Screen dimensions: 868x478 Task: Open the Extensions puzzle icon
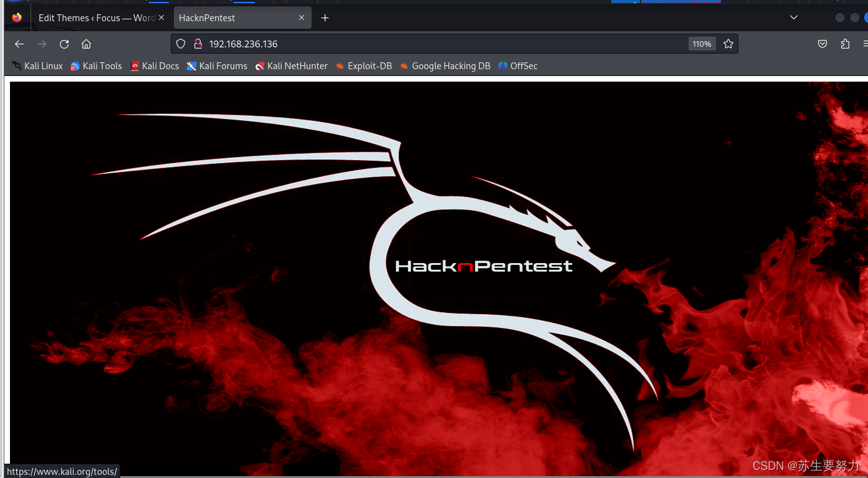pos(845,44)
